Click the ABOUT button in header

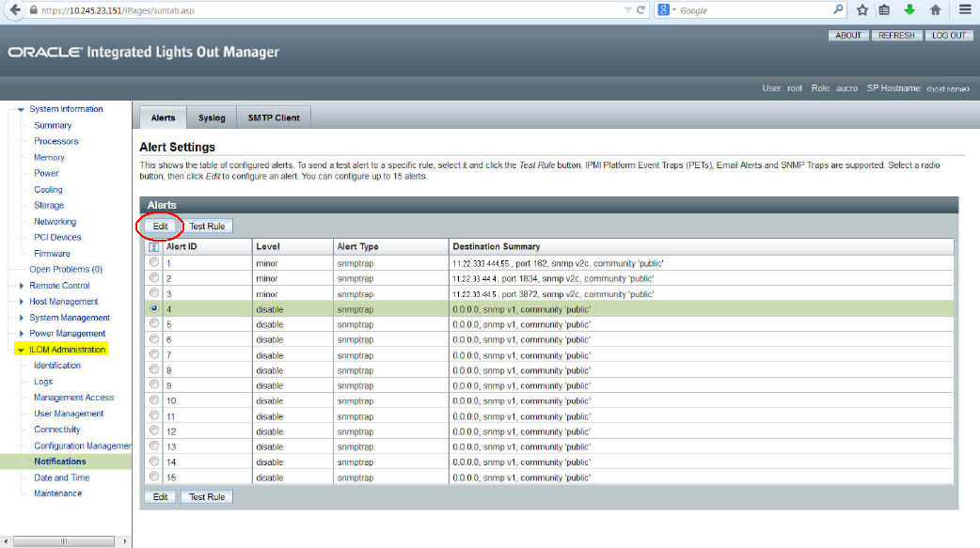tap(848, 36)
